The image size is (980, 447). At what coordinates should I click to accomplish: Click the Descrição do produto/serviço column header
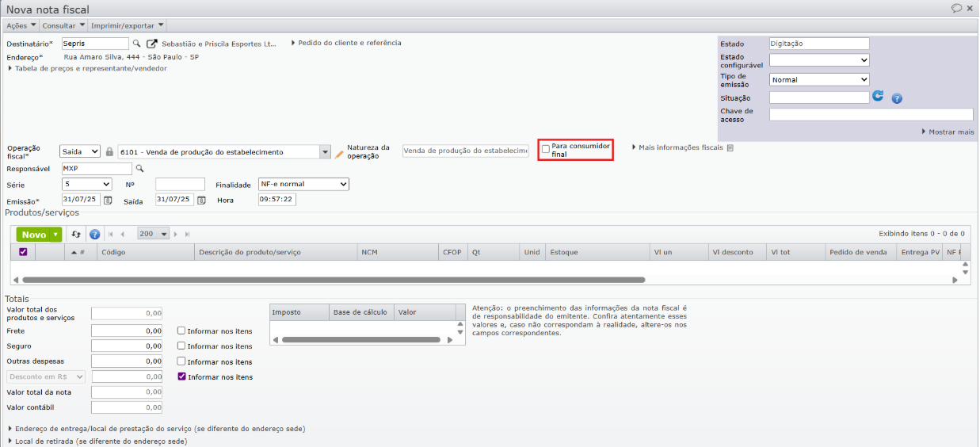point(276,252)
